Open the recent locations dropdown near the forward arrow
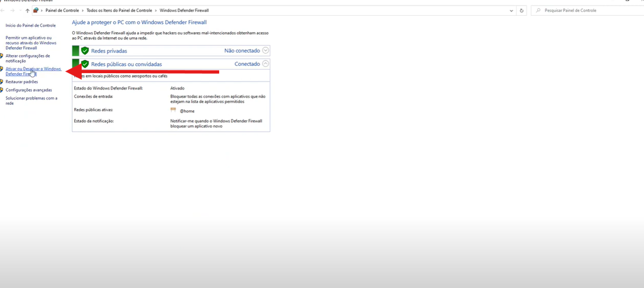 (20, 11)
